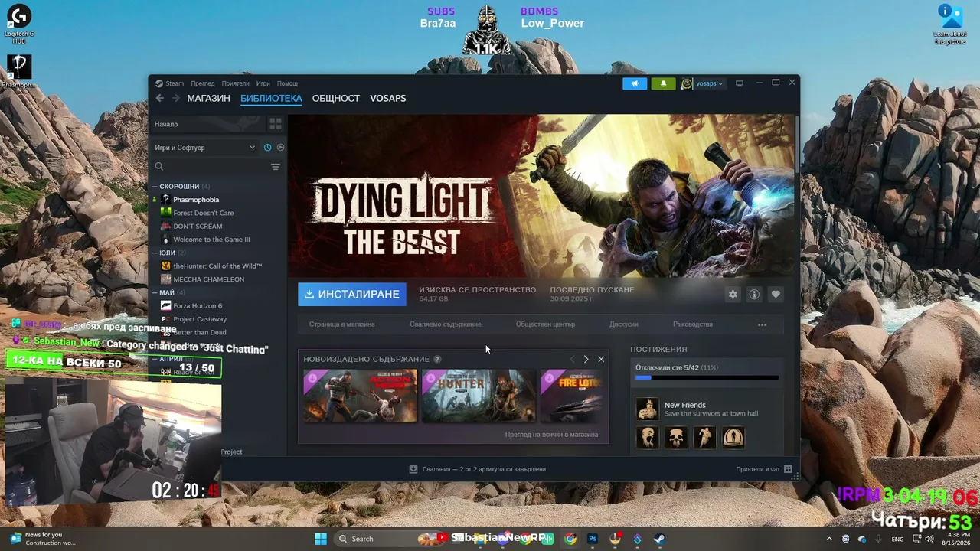Switch to the Библиотека tab
The height and width of the screenshot is (551, 980).
[271, 98]
